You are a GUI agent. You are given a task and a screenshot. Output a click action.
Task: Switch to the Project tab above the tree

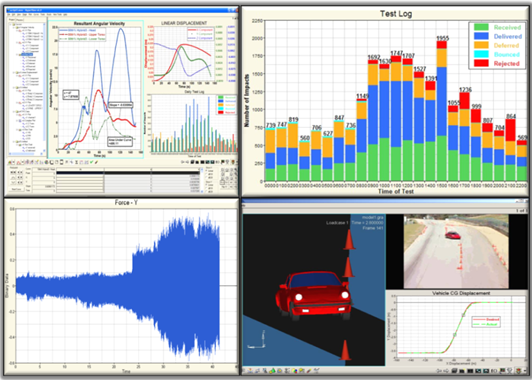click(x=11, y=19)
